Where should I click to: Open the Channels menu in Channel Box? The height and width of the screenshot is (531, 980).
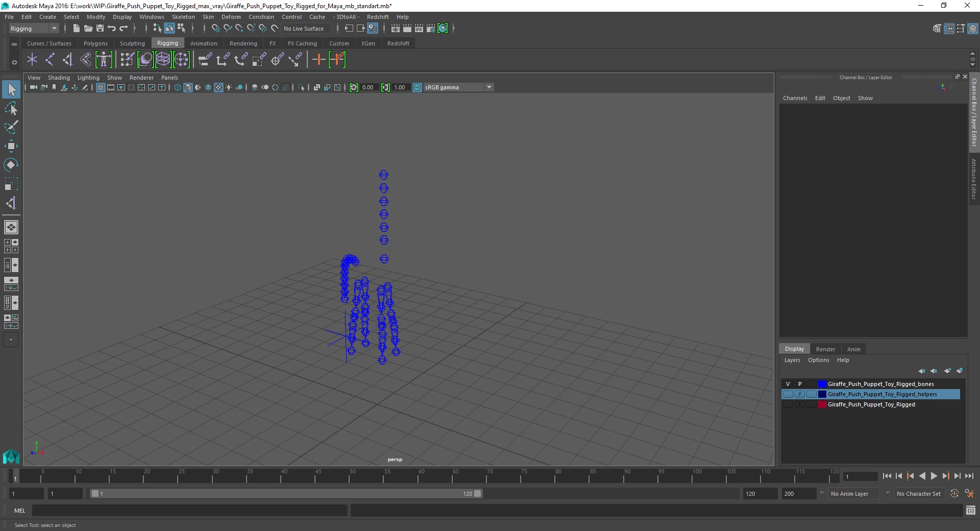(795, 98)
